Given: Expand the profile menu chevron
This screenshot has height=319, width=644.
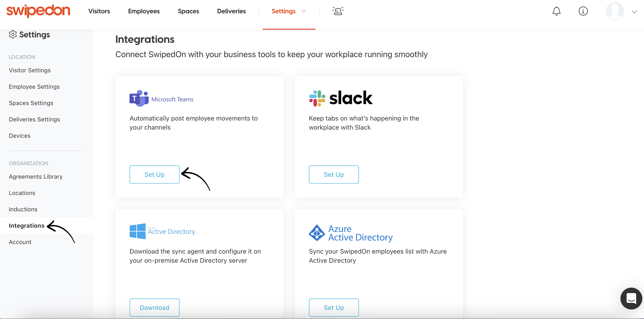Looking at the screenshot, I should pos(634,11).
